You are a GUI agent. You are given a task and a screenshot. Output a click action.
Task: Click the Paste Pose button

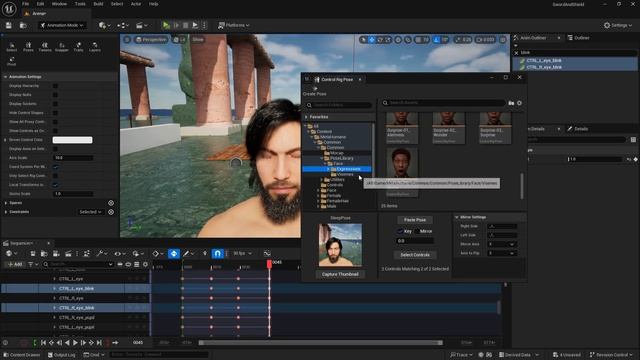[415, 220]
